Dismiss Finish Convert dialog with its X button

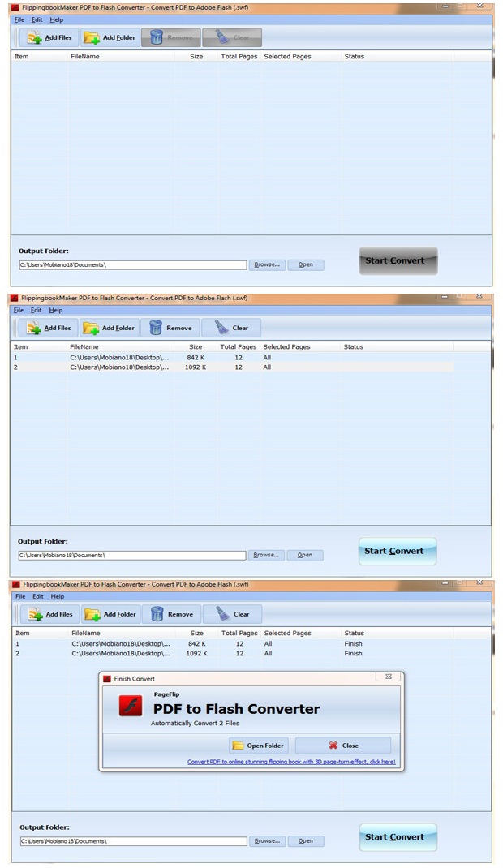click(389, 677)
